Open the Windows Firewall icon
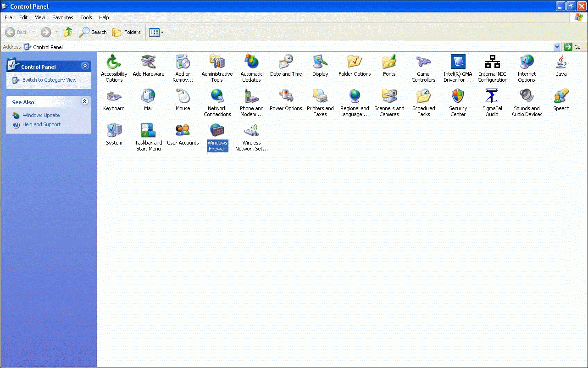 click(217, 131)
